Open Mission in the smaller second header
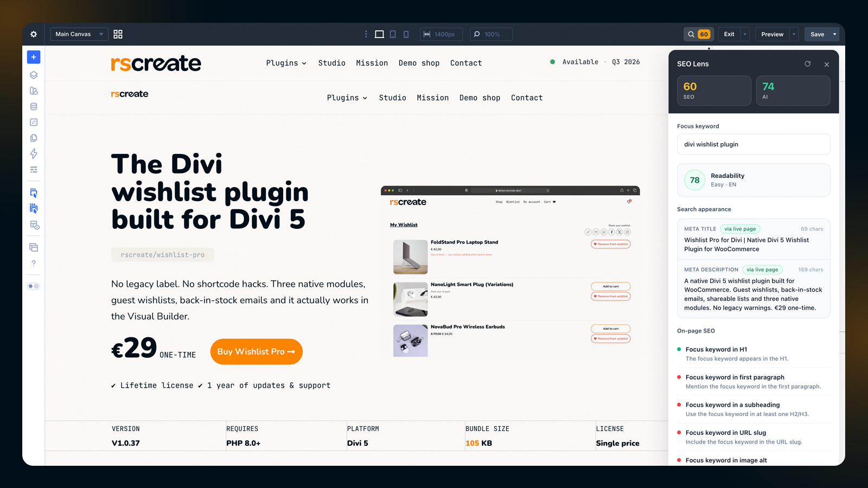868x488 pixels. pyautogui.click(x=433, y=98)
